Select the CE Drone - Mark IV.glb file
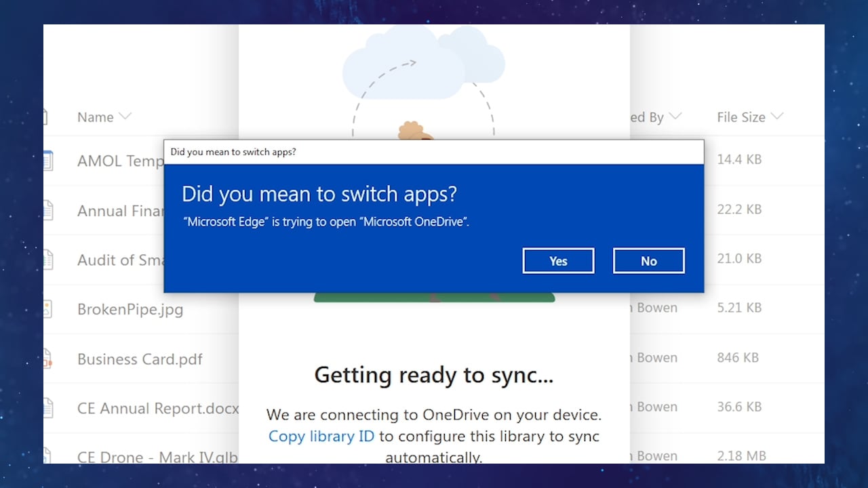The width and height of the screenshot is (868, 488). (158, 457)
